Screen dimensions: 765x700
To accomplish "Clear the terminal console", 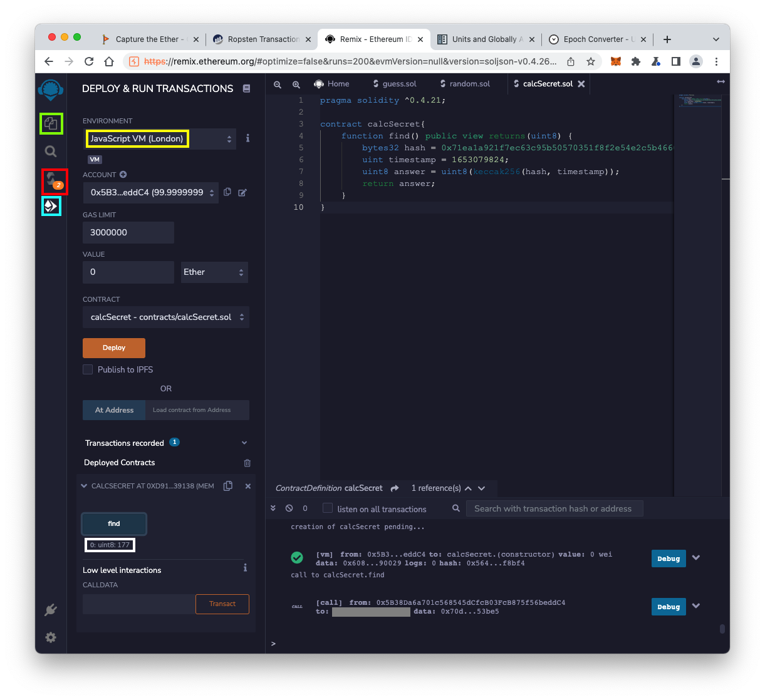I will click(289, 508).
